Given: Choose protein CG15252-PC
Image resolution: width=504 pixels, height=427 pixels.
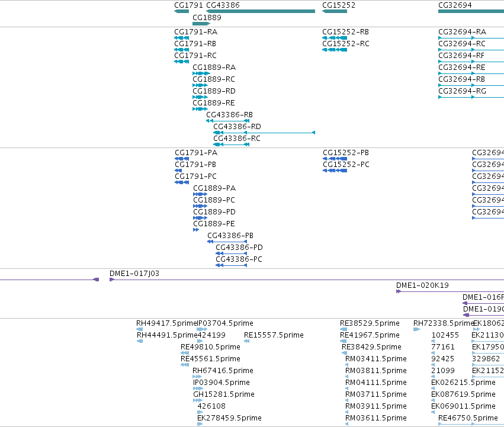Looking at the screenshot, I should (346, 165).
